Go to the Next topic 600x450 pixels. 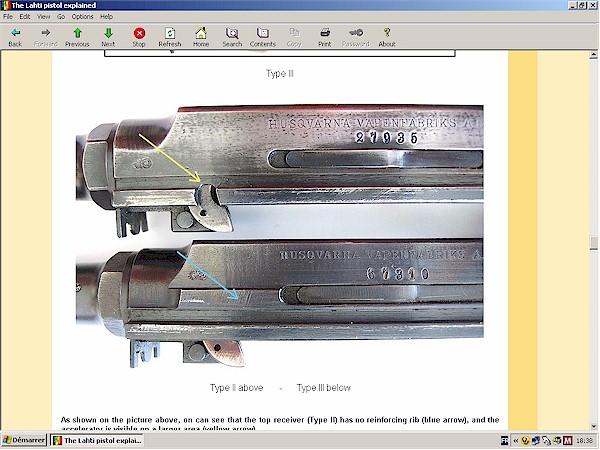[108, 37]
